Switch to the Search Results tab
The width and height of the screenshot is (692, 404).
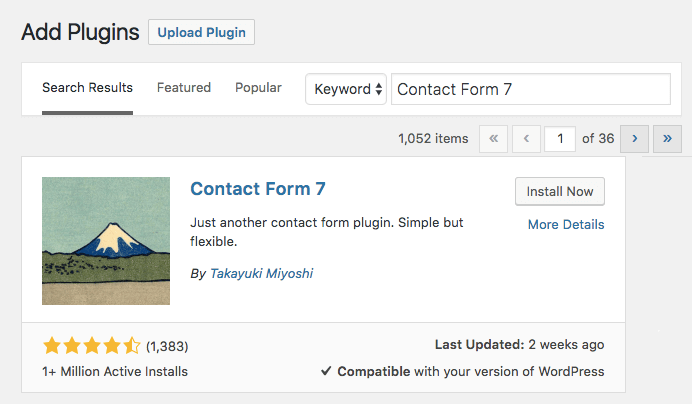[87, 88]
